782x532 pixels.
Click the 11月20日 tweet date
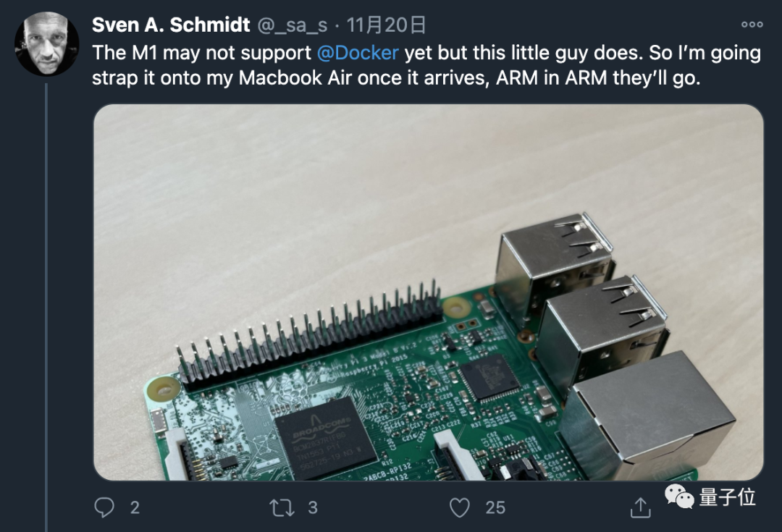coord(386,25)
